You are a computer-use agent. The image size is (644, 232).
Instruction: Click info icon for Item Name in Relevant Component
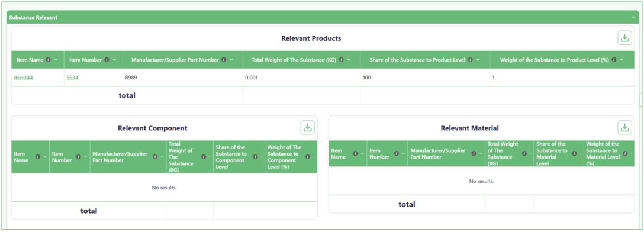[x=38, y=157]
